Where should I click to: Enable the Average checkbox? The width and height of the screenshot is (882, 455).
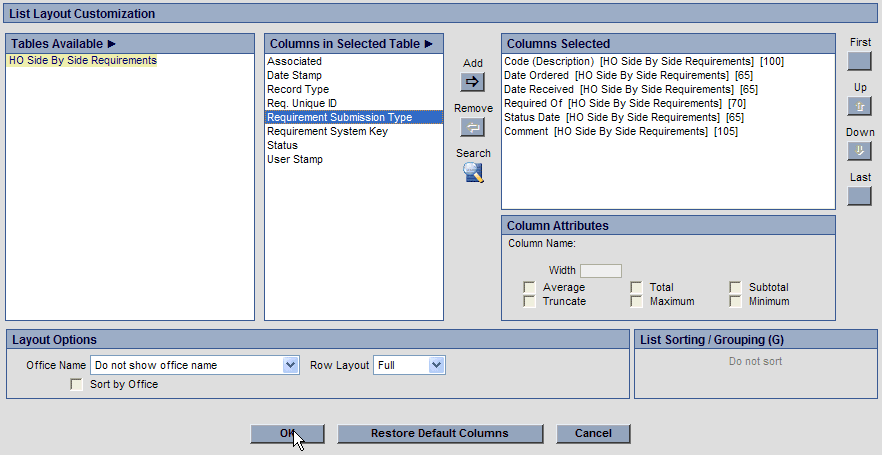[529, 288]
